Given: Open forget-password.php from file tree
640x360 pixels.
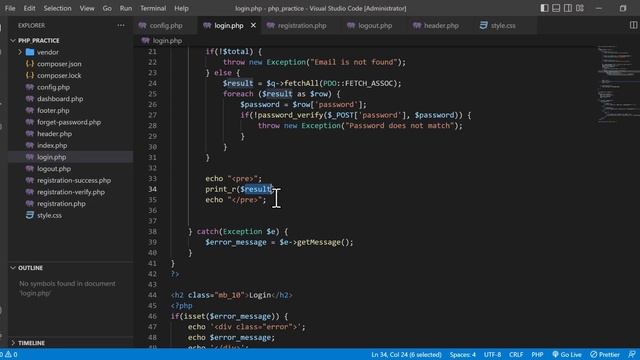Looking at the screenshot, I should click(x=69, y=122).
